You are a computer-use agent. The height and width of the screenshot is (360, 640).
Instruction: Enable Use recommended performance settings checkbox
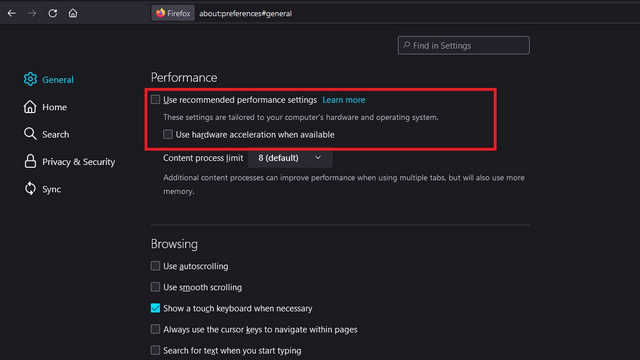pyautogui.click(x=155, y=100)
